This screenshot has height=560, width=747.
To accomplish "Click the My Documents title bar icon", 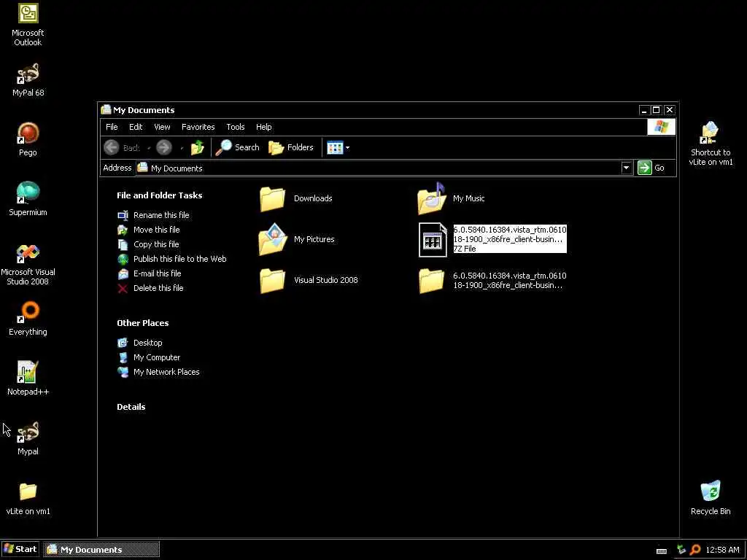I will click(106, 110).
